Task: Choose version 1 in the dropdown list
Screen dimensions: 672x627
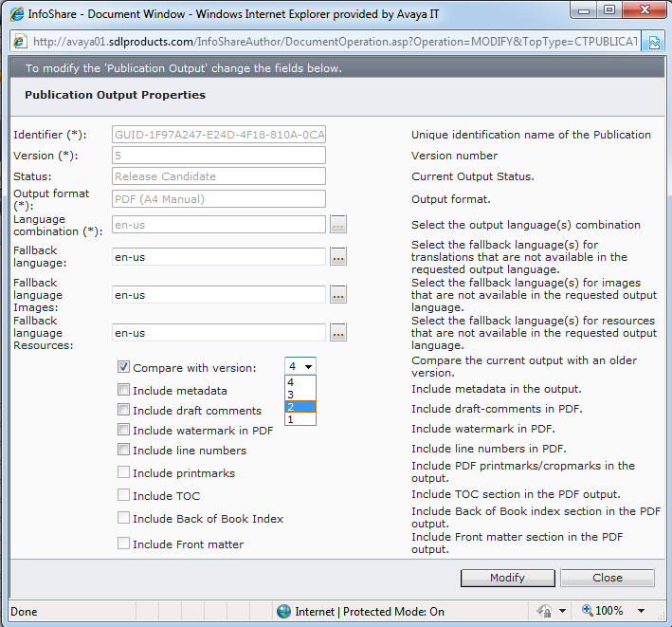Action: [x=300, y=419]
